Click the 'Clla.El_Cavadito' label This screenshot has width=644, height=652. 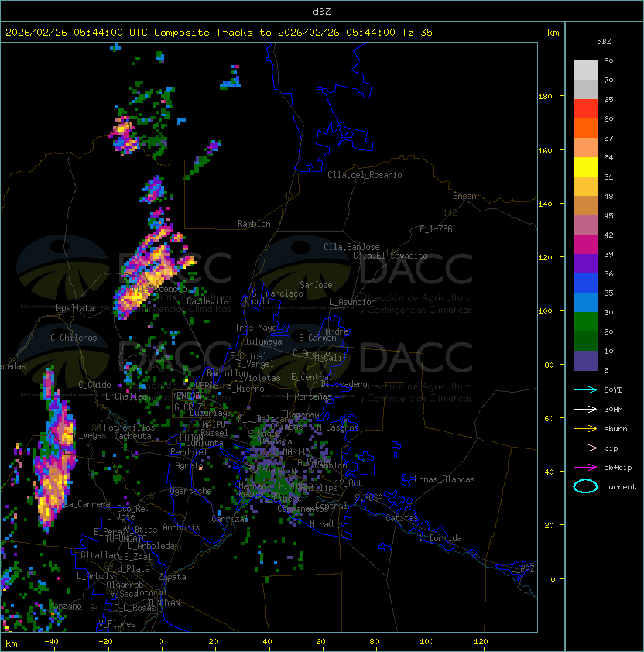[390, 256]
